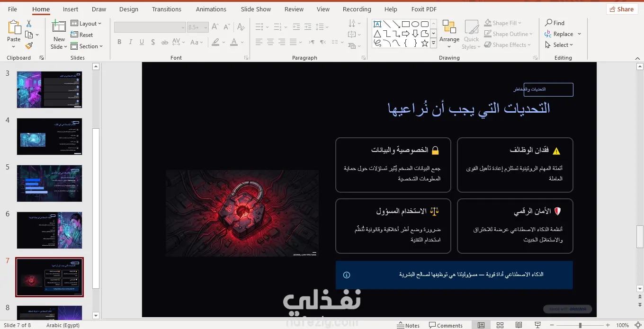
Task: Open the File menu
Action: [x=12, y=9]
